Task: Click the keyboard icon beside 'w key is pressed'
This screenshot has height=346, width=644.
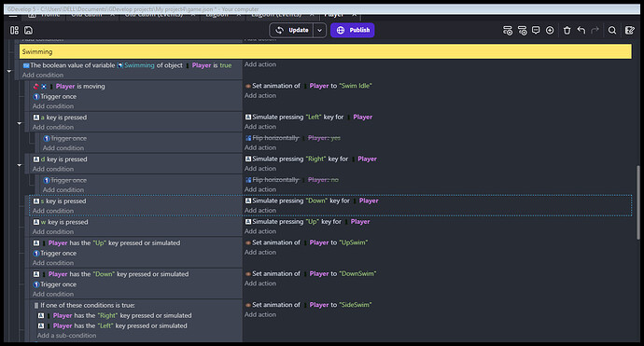Action: tap(36, 222)
